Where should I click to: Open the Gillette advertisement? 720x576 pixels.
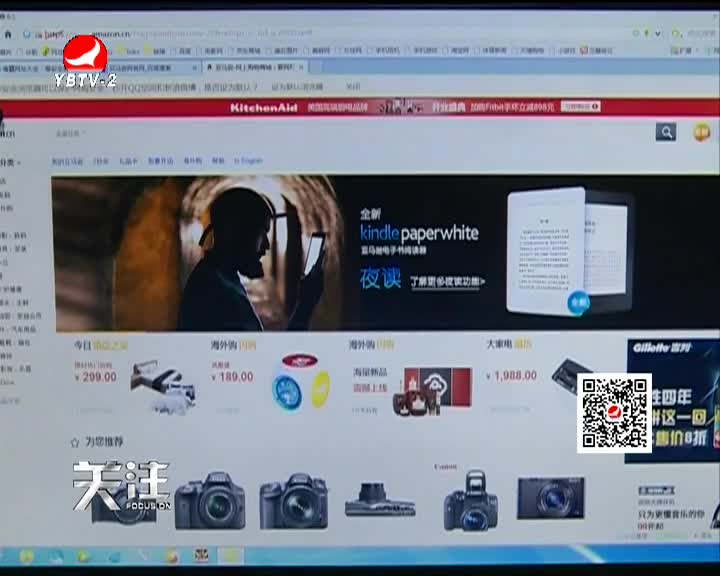673,401
